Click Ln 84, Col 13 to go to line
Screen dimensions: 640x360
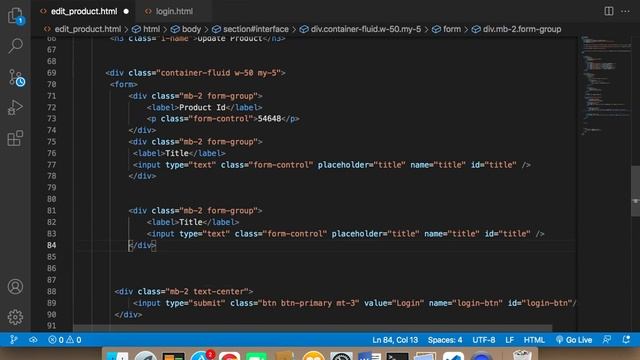pyautogui.click(x=395, y=340)
